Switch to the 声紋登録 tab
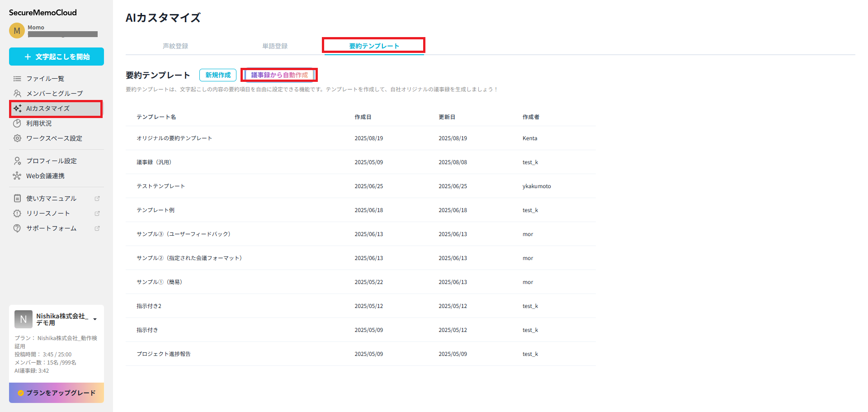Viewport: 868px width, 412px height. pyautogui.click(x=175, y=46)
